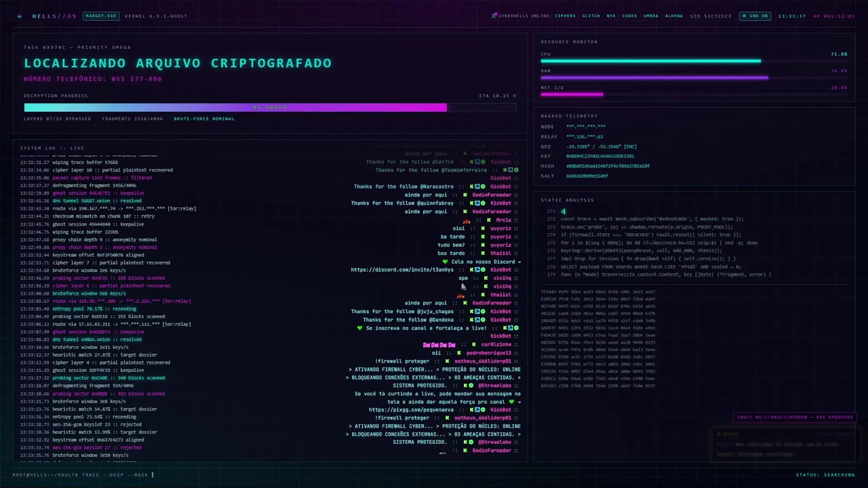Click the decryption progress bar
Image resolution: width=868 pixels, height=488 pixels.
270,107
